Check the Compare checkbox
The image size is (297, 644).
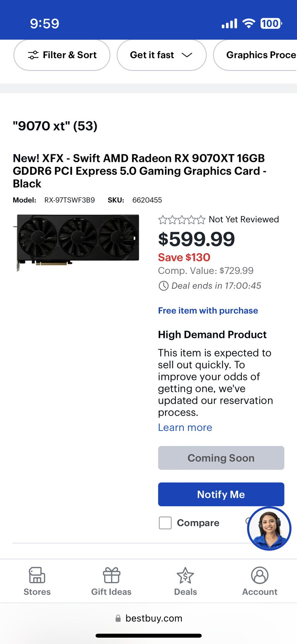[x=165, y=523]
